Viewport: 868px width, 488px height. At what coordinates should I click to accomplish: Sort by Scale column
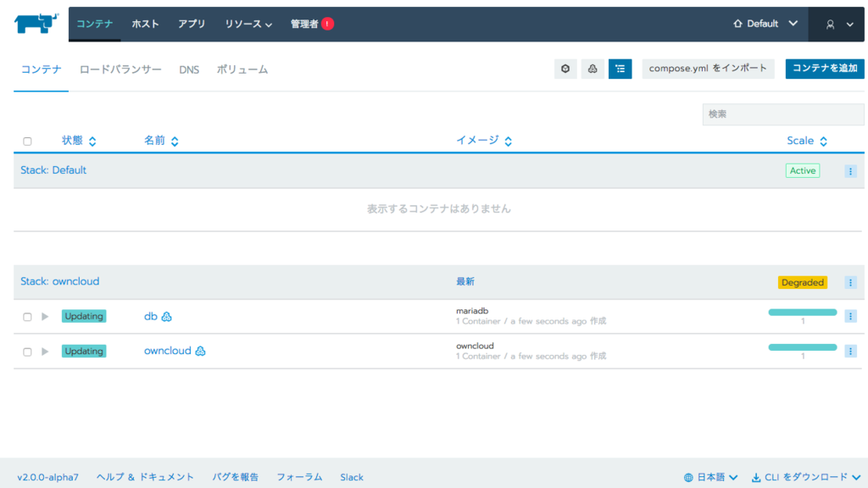807,141
